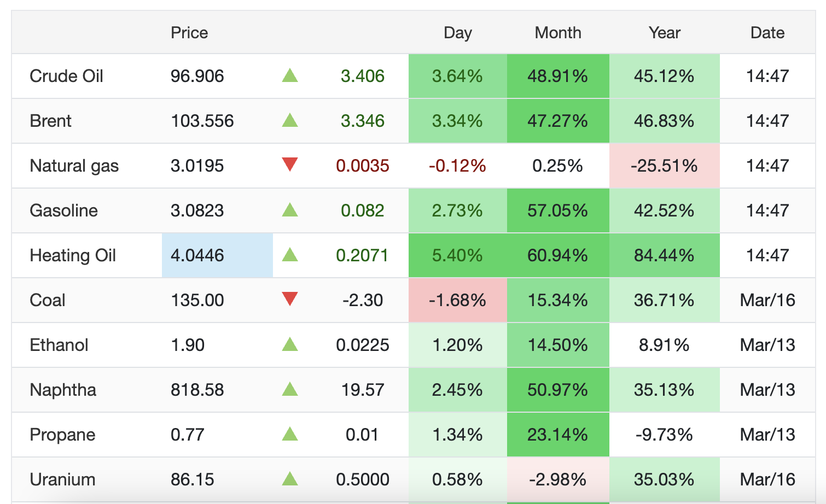Open the Natural gas commodity page

click(74, 166)
